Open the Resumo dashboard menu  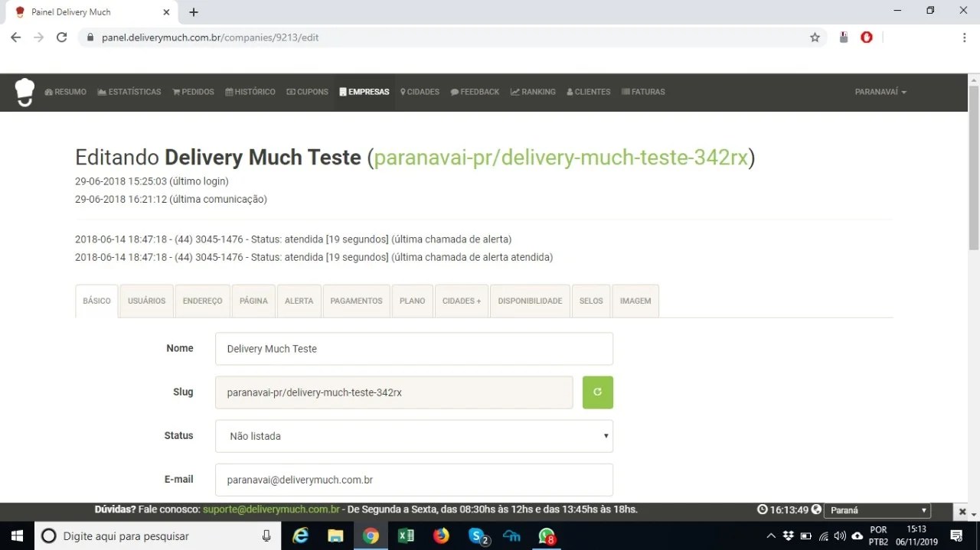click(66, 92)
